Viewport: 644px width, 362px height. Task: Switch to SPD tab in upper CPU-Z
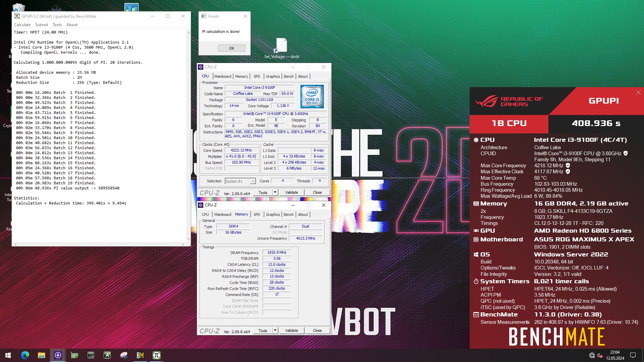tap(257, 76)
